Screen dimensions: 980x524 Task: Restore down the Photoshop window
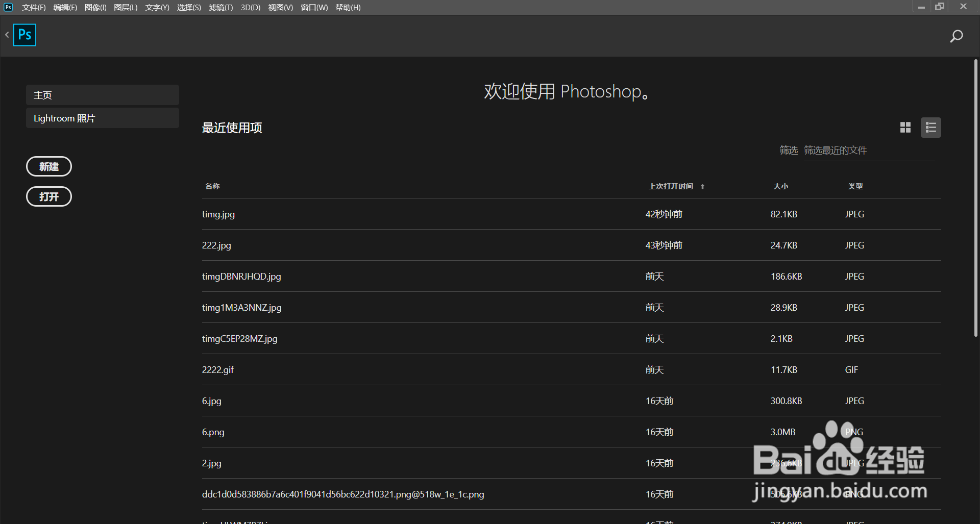940,7
